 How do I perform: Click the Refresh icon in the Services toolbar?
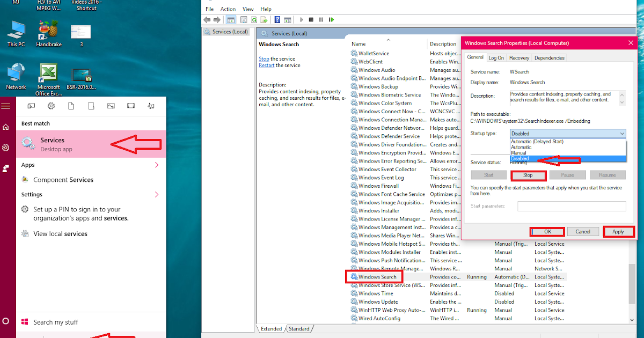point(255,19)
